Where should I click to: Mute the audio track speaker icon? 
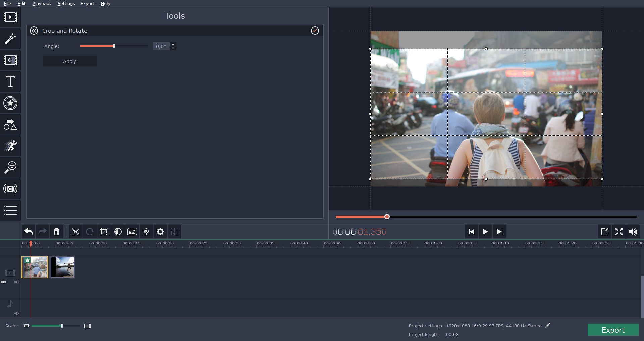(x=16, y=314)
